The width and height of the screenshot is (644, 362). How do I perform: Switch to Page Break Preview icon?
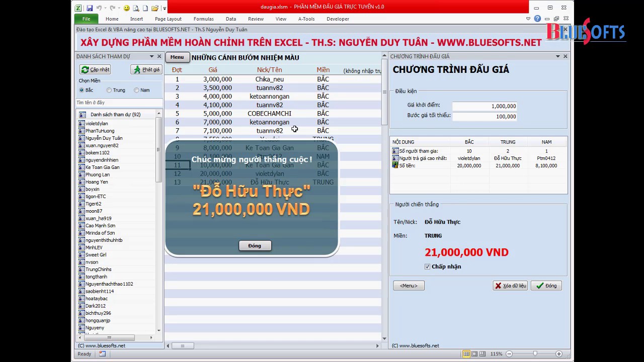click(x=483, y=354)
